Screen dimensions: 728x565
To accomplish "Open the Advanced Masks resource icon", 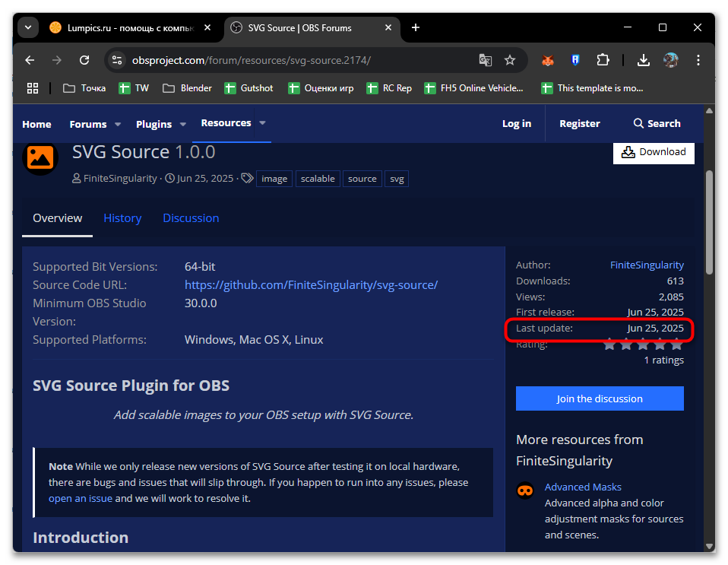I will coord(524,490).
